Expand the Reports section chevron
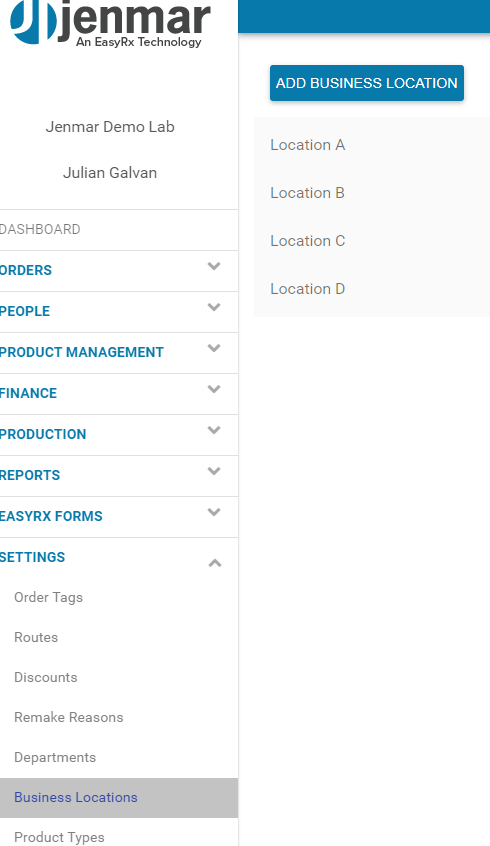 click(214, 471)
